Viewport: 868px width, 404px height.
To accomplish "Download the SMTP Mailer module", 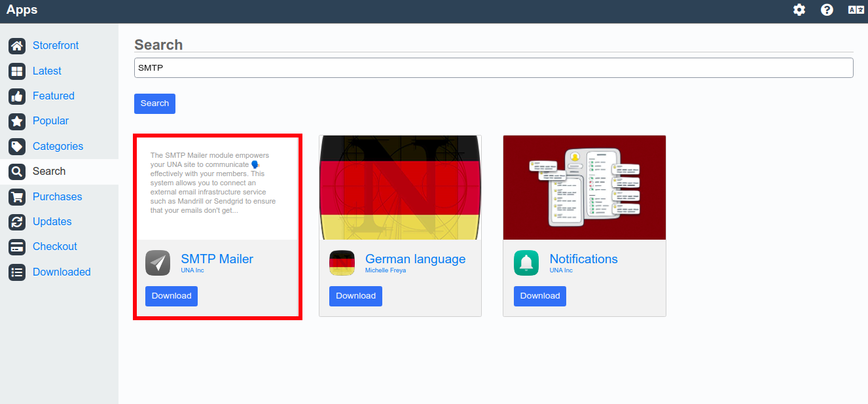I will [x=172, y=296].
